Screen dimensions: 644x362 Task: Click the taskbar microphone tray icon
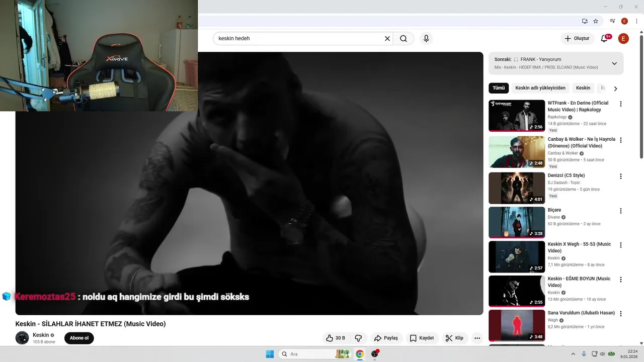584,354
